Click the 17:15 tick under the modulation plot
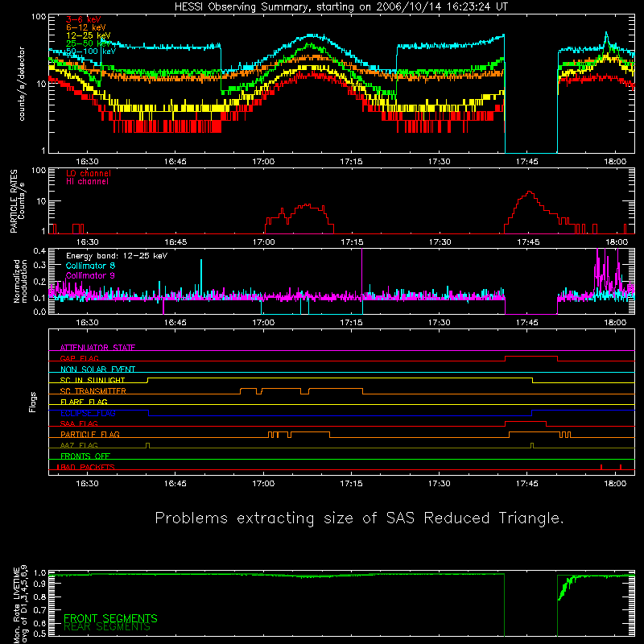 351,323
